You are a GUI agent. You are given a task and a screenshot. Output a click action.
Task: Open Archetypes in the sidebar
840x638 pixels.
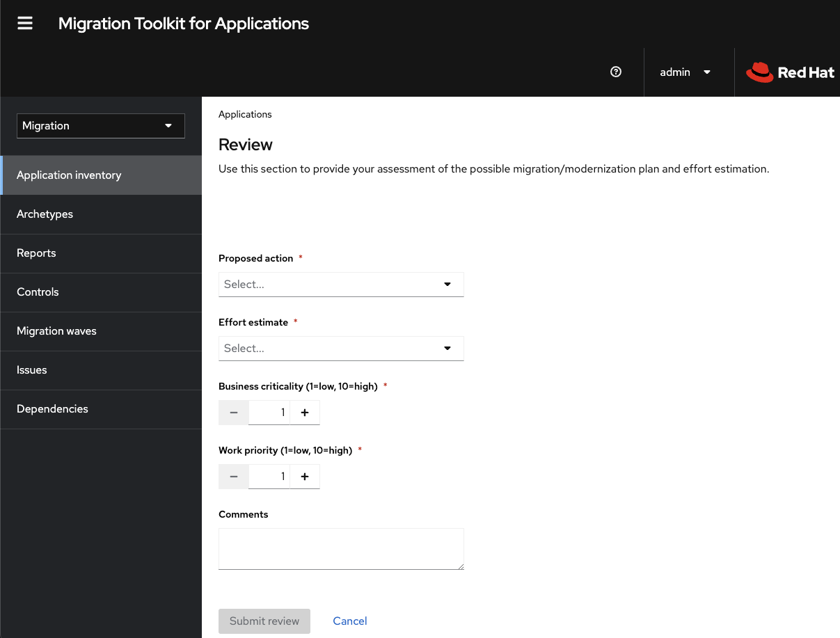pyautogui.click(x=45, y=214)
